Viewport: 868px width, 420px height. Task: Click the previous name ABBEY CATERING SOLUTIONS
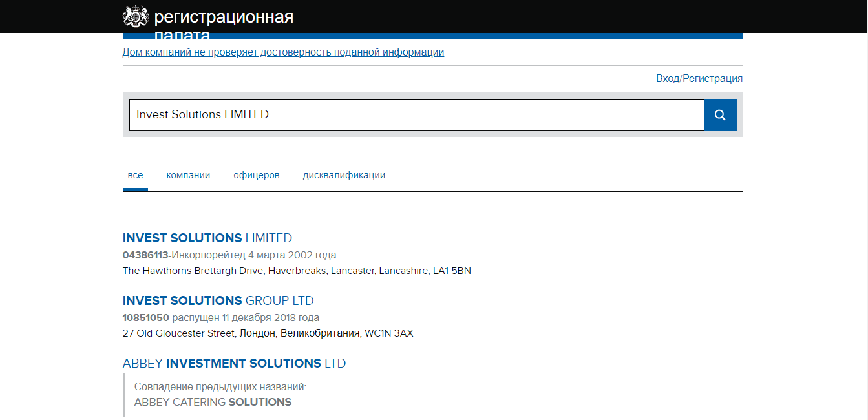pyautogui.click(x=213, y=402)
